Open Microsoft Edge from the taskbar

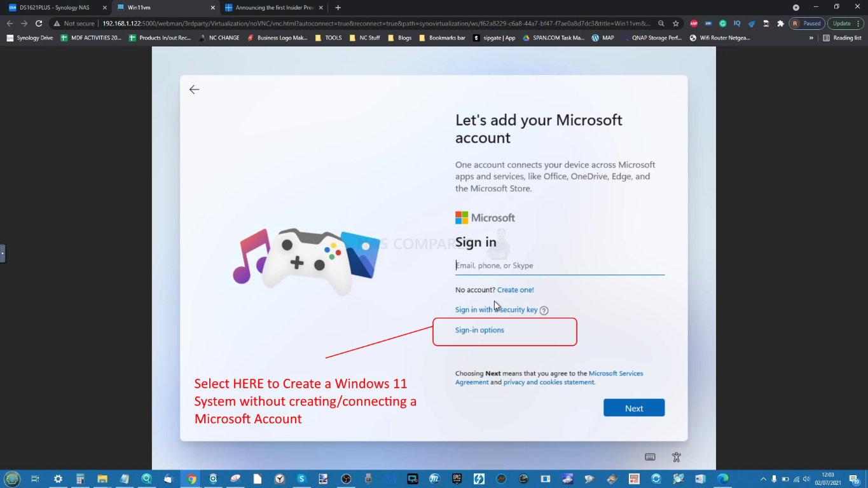pyautogui.click(x=722, y=478)
